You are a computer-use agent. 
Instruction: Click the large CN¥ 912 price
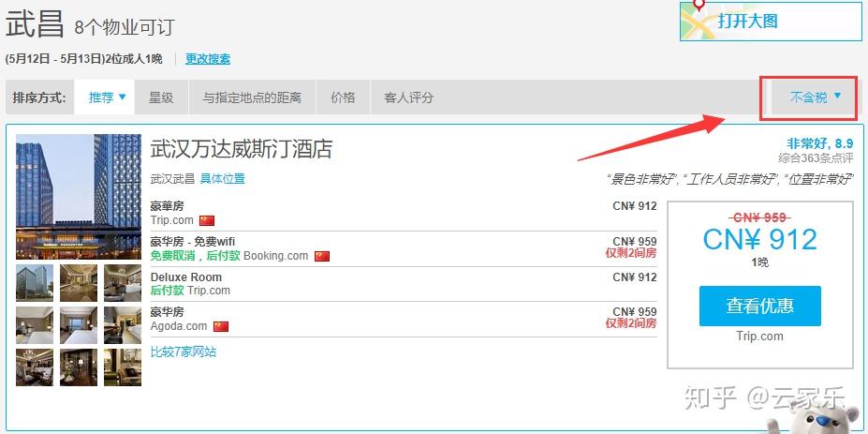tap(759, 239)
